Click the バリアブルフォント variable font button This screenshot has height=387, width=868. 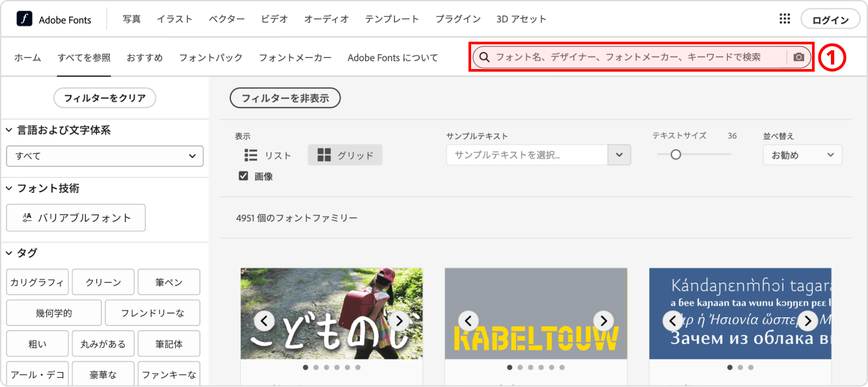[76, 218]
